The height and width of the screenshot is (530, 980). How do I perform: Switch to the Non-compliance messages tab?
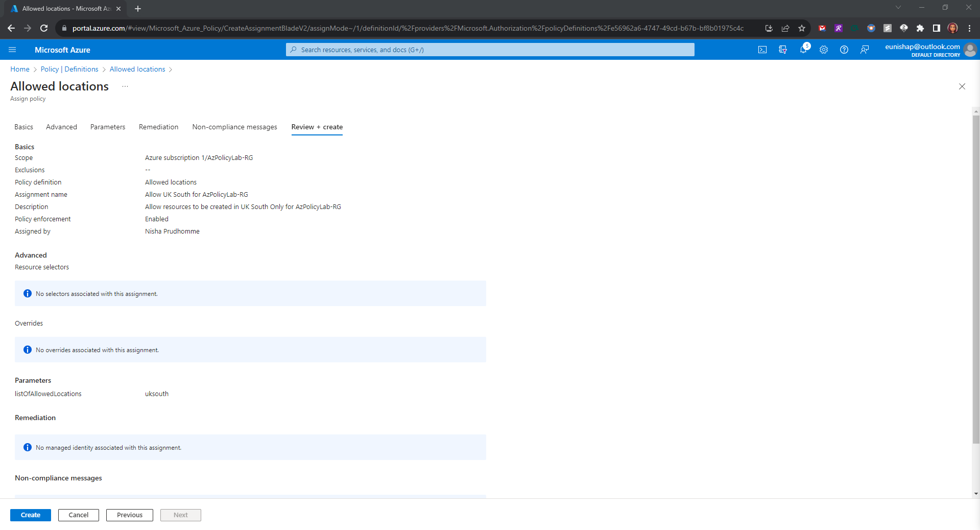tap(234, 127)
